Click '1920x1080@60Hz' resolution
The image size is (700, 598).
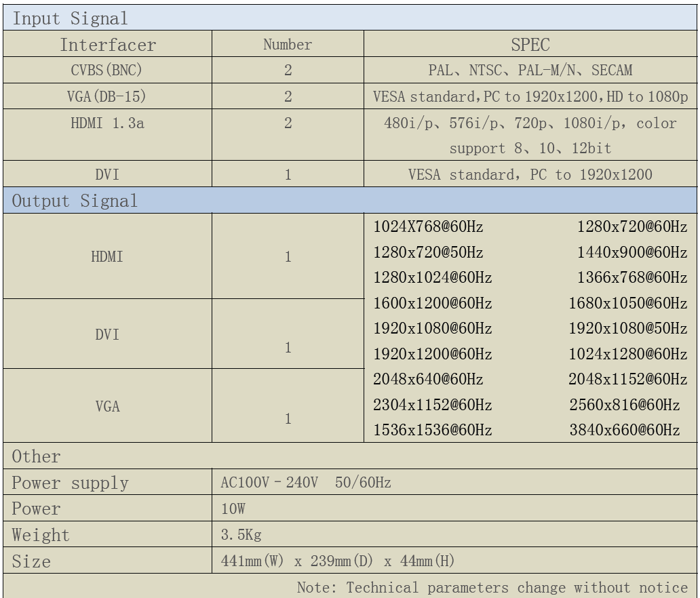pyautogui.click(x=433, y=328)
